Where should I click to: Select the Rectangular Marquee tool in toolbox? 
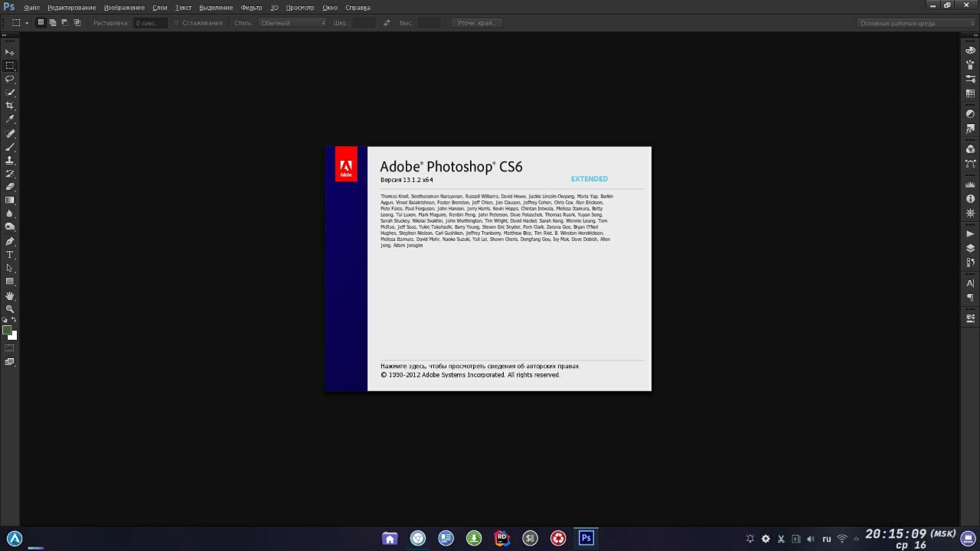10,66
